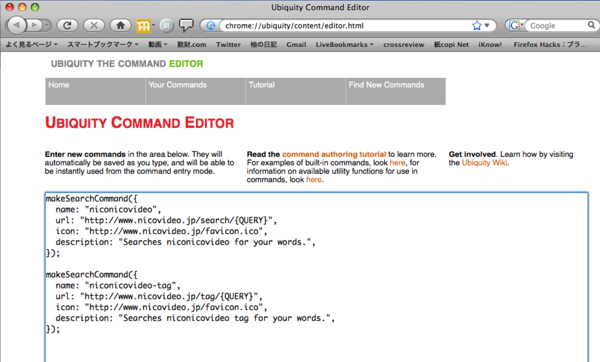Zoom the window with the green button
Viewport: 600px width, 362px height.
35,7
